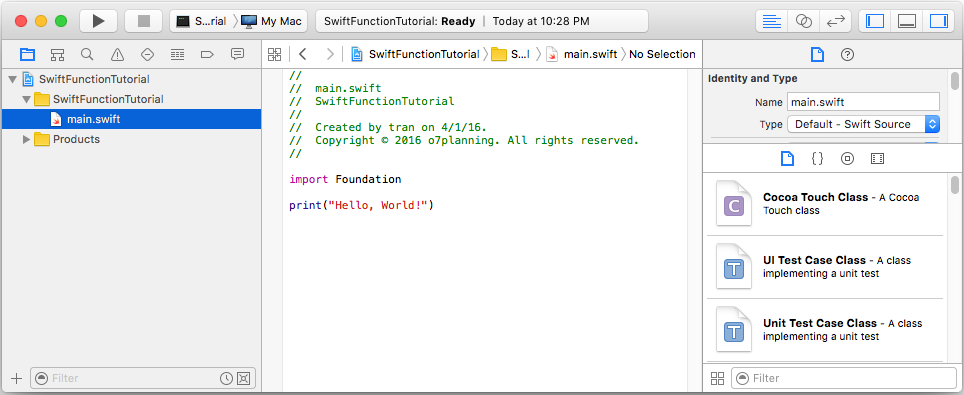Image resolution: width=964 pixels, height=395 pixels.
Task: Toggle the bottom Debug area visibility
Action: click(x=907, y=21)
